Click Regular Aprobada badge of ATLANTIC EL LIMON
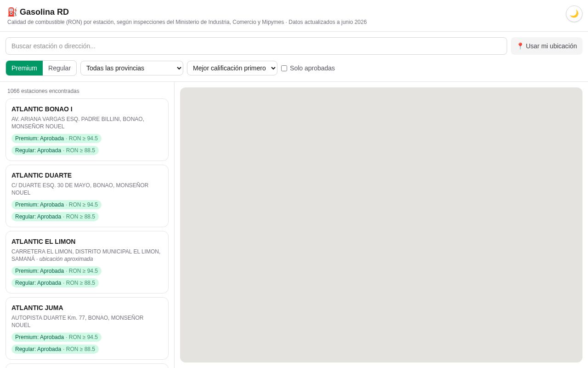The width and height of the screenshot is (588, 368). coord(55,283)
